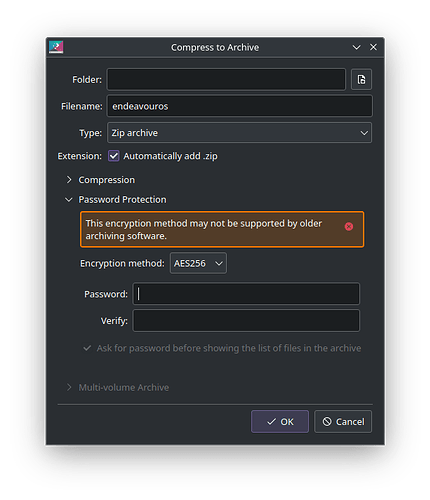430x500 pixels.
Task: Click the Ark app icon in title bar
Action: pos(56,47)
